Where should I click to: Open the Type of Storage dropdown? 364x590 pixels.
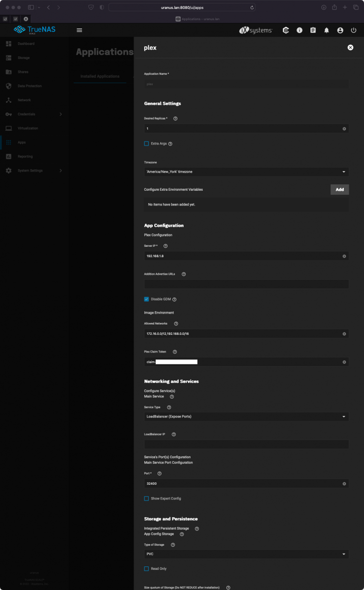pyautogui.click(x=246, y=554)
